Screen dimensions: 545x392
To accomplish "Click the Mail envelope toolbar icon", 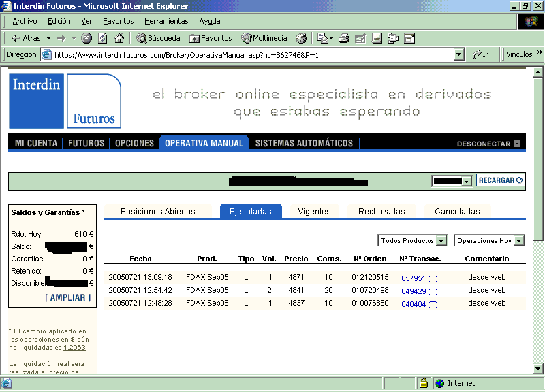I will pyautogui.click(x=322, y=38).
